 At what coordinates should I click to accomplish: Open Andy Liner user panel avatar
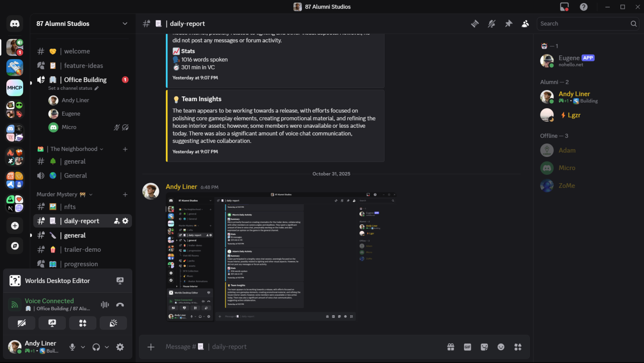point(15,347)
